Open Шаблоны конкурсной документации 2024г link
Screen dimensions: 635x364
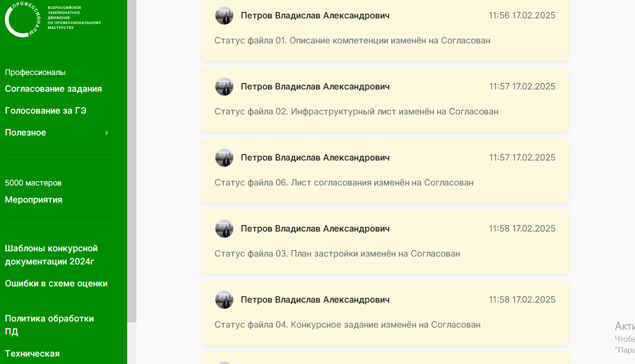[51, 255]
